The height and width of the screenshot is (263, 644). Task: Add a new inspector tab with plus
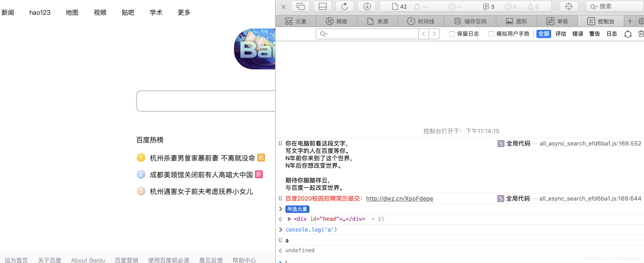click(630, 21)
